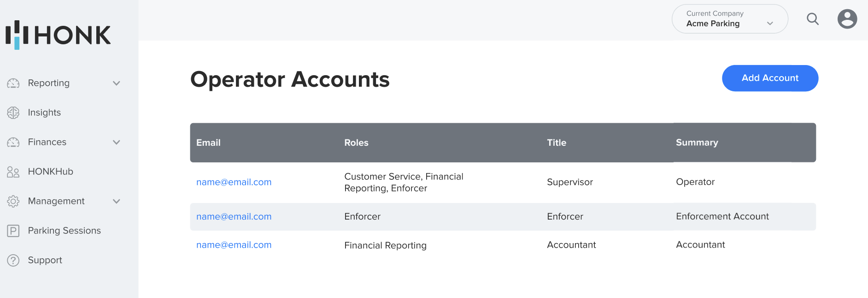Viewport: 868px width, 298px height.
Task: Click the Support question mark icon
Action: [13, 260]
